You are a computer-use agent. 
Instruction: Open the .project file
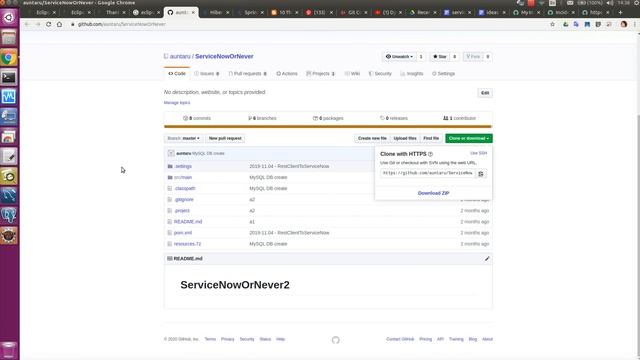coord(182,211)
